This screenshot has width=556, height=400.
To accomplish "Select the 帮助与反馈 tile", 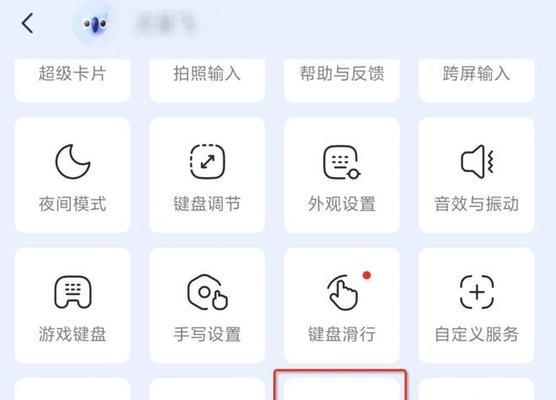I will 342,80.
